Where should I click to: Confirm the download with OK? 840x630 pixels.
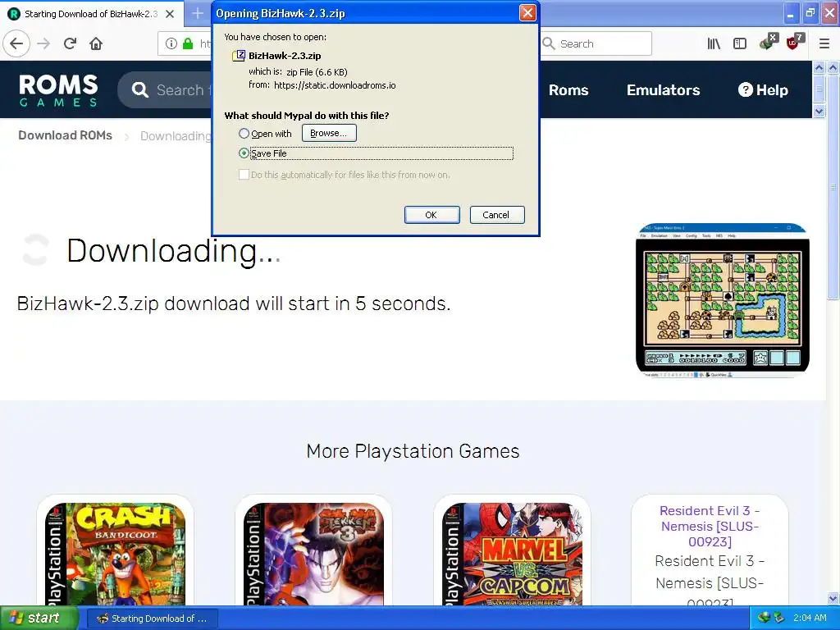pyautogui.click(x=431, y=215)
